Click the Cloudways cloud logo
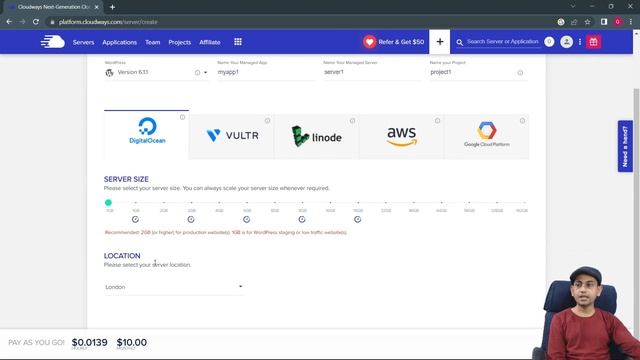This screenshot has height=360, width=640. [x=53, y=42]
